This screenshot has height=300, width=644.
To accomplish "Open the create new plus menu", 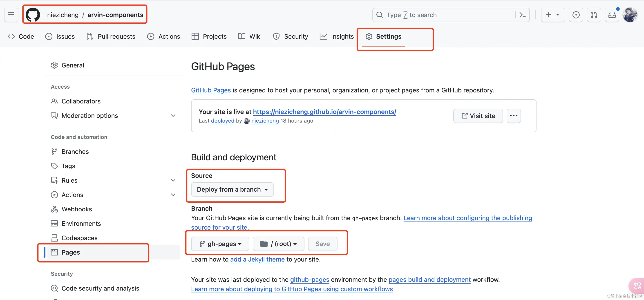I will pyautogui.click(x=553, y=15).
